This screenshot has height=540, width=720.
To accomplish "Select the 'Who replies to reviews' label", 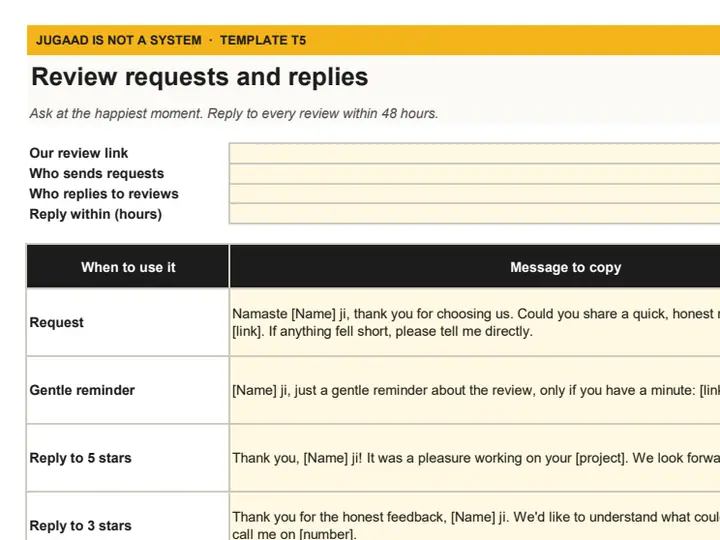I will pos(104,194).
